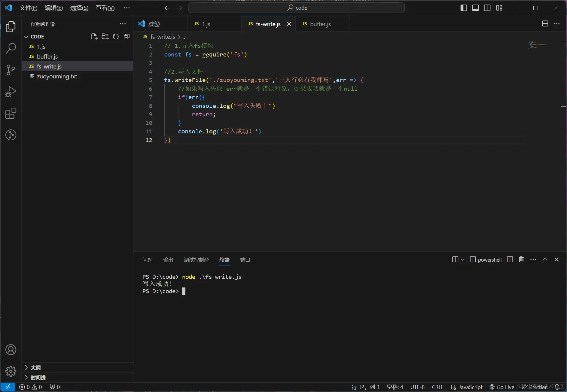Toggle the secondary side bar visibility
The image size is (567, 392).
point(487,8)
